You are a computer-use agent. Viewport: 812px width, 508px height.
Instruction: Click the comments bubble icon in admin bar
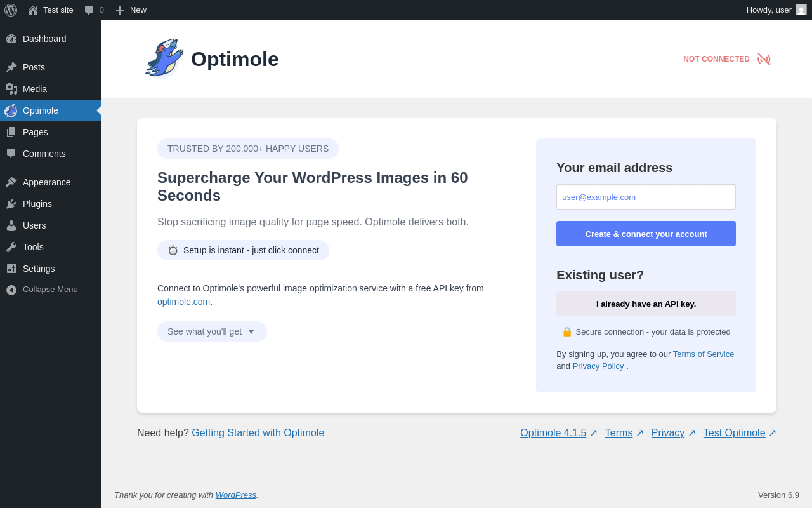[x=89, y=10]
